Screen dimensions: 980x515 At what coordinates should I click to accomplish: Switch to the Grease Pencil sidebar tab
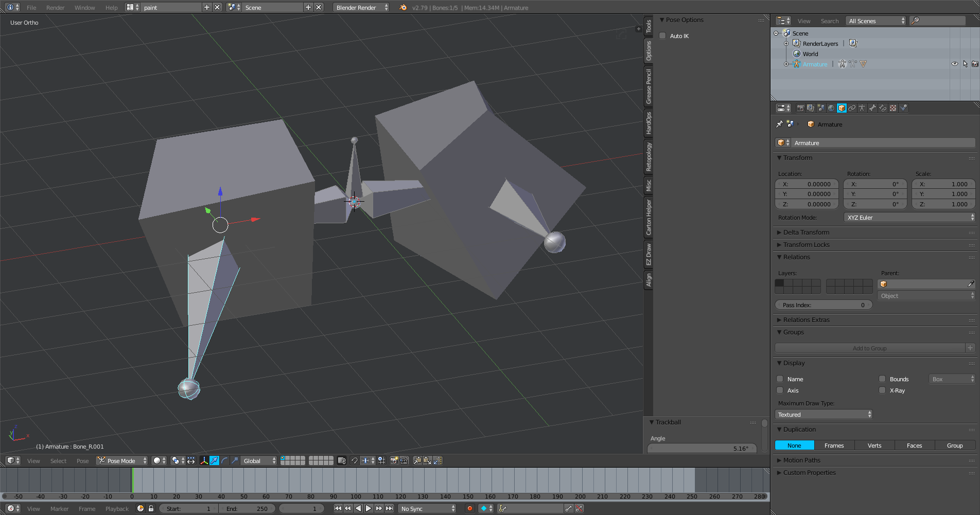point(649,86)
